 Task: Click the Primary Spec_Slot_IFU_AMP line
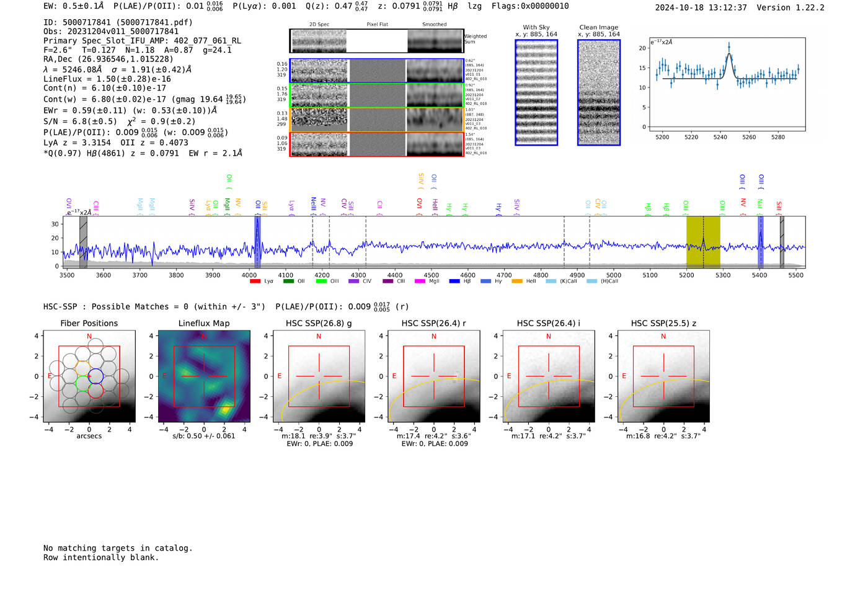pyautogui.click(x=142, y=41)
